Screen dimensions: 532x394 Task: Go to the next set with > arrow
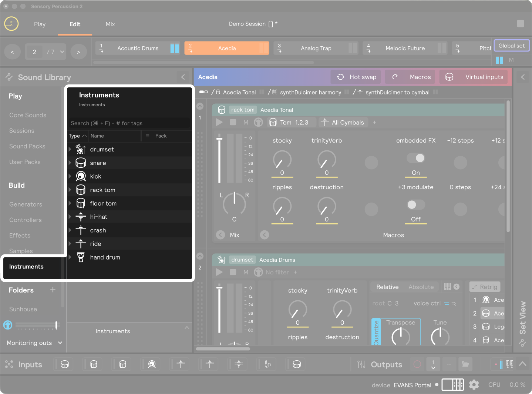[78, 52]
